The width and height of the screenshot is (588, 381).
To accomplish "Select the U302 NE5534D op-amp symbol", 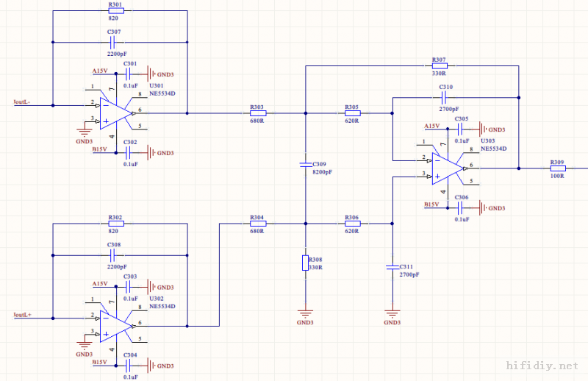I will coord(116,326).
